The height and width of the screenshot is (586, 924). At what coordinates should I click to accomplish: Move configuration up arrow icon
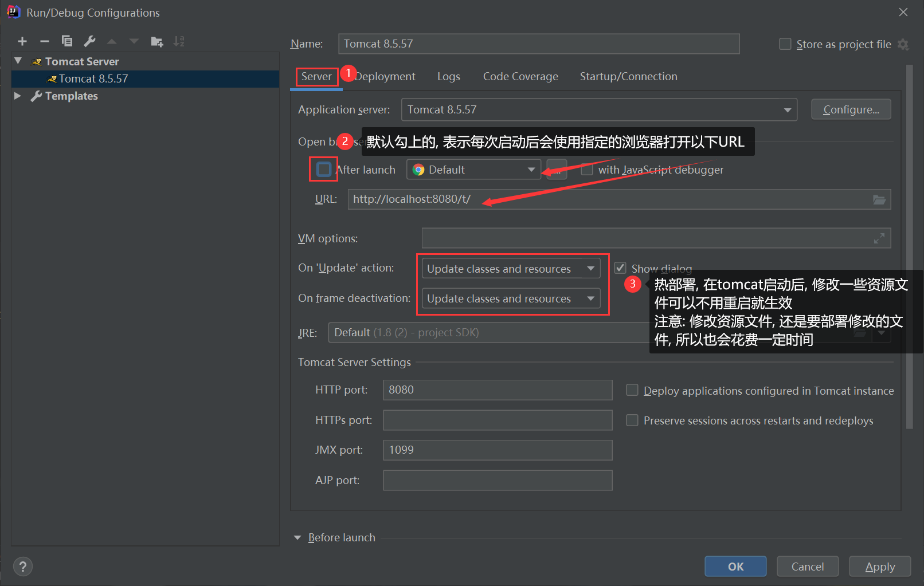[x=112, y=41]
